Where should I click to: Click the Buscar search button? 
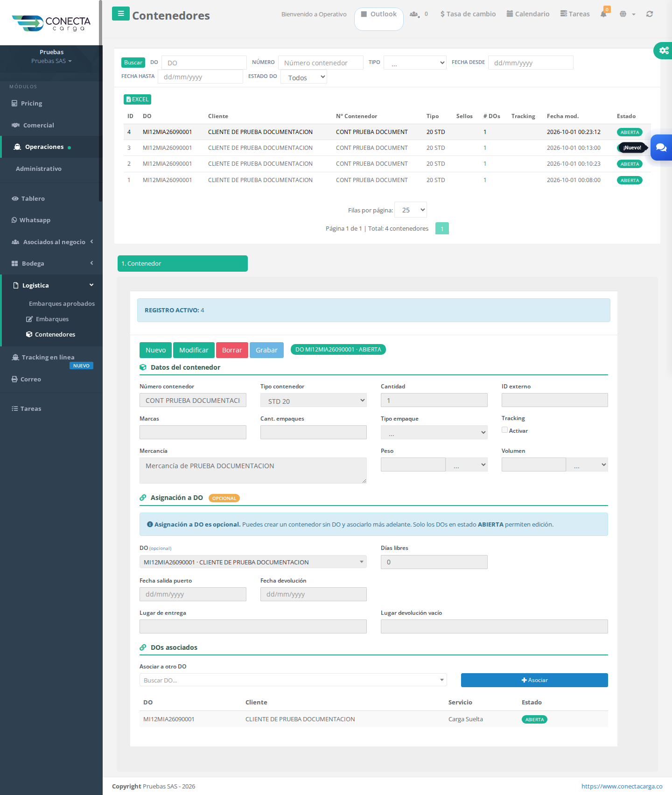pyautogui.click(x=133, y=63)
